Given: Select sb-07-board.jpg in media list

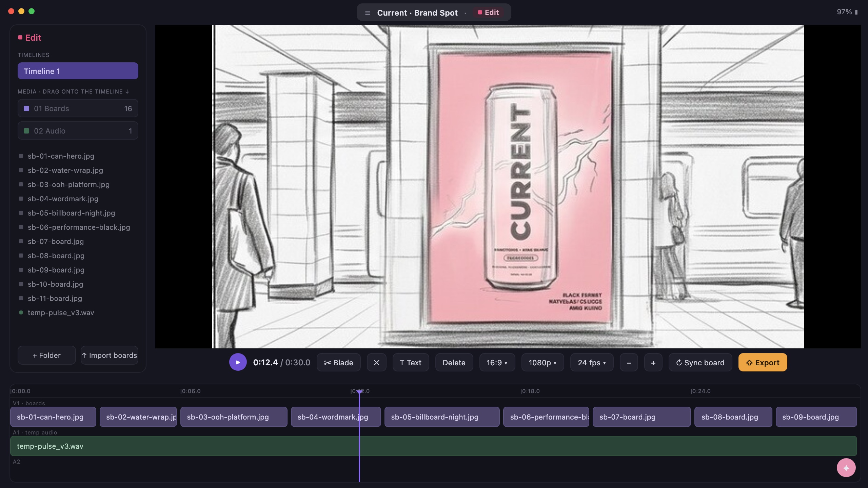Looking at the screenshot, I should tap(78, 241).
